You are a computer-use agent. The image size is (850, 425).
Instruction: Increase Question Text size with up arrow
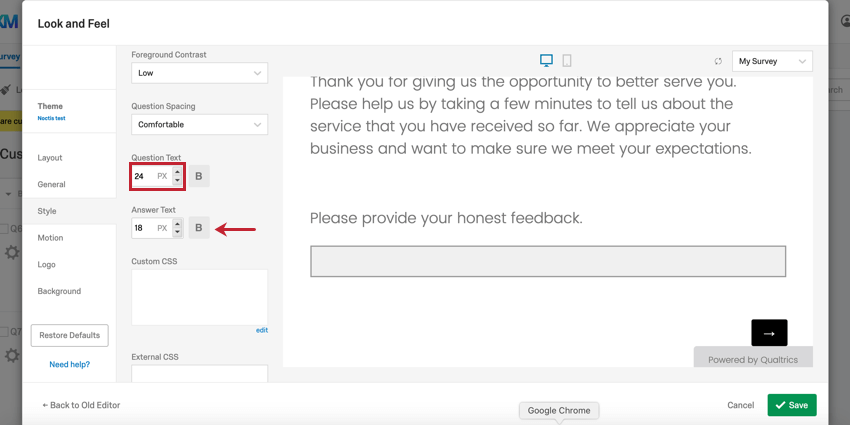[x=178, y=171]
